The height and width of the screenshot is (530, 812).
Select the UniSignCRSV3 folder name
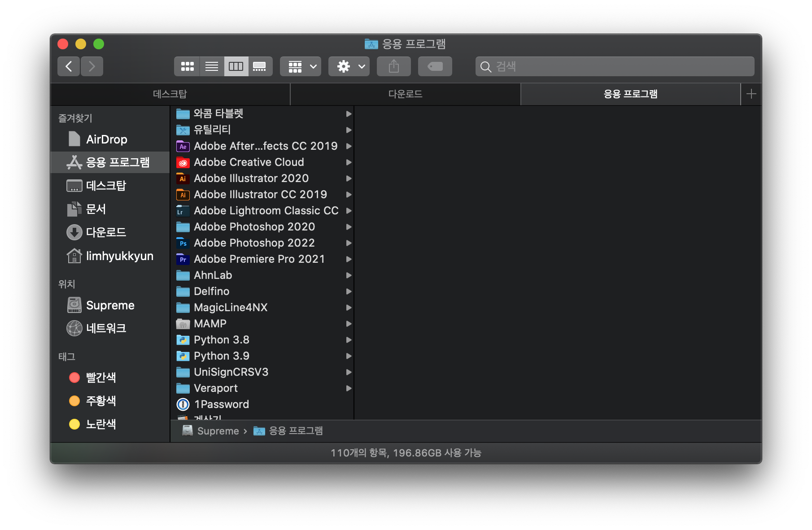pos(231,372)
